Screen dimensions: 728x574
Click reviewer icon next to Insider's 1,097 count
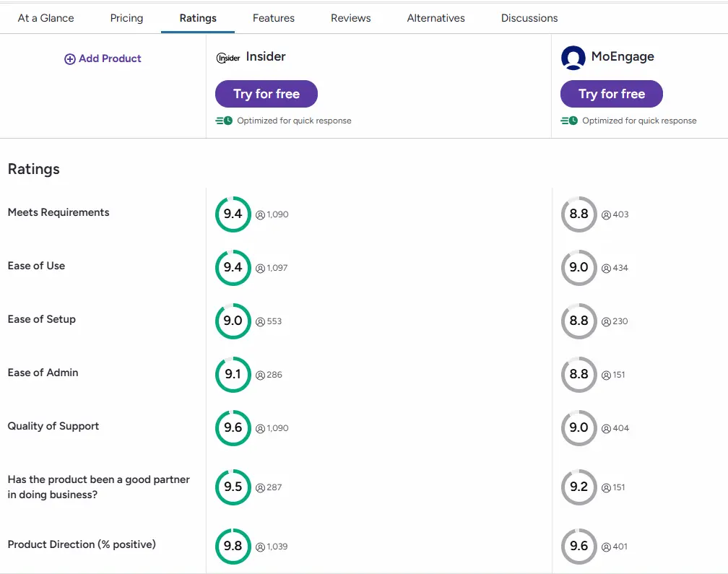(x=260, y=268)
